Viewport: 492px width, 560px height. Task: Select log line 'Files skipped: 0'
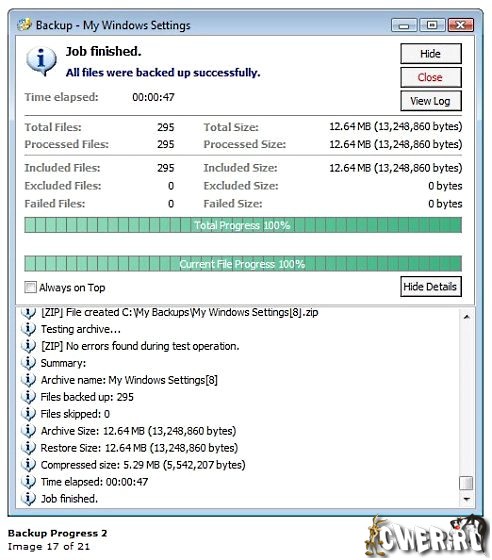point(75,414)
